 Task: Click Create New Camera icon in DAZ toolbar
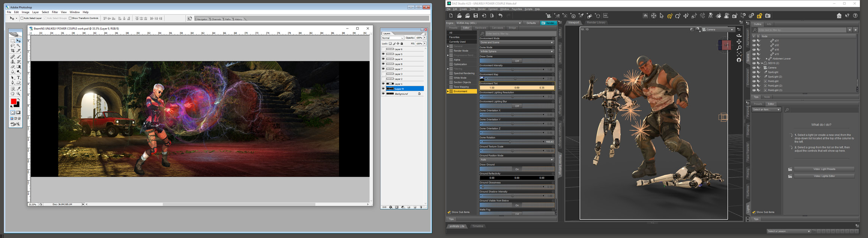[x=548, y=16]
